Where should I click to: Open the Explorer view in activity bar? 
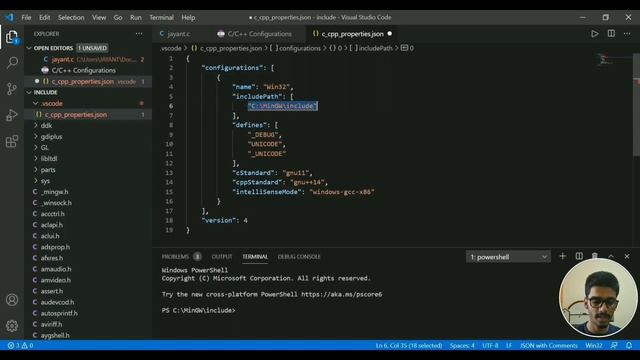(x=12, y=37)
